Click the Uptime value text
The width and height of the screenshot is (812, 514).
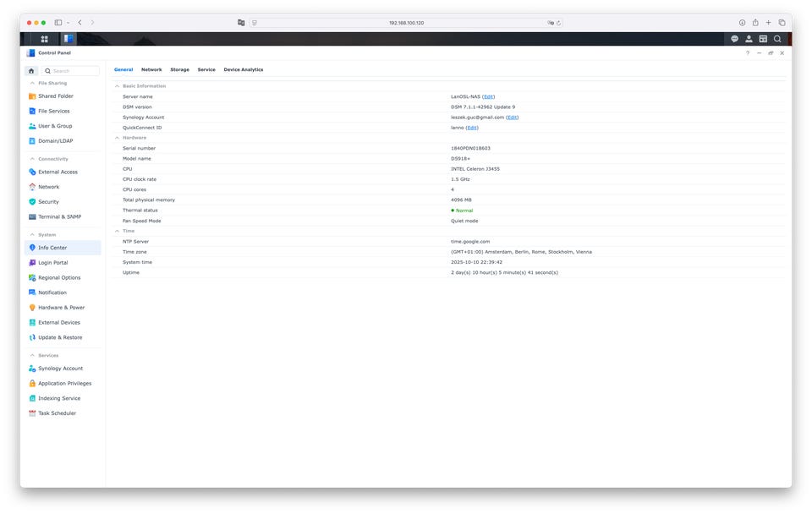point(504,273)
